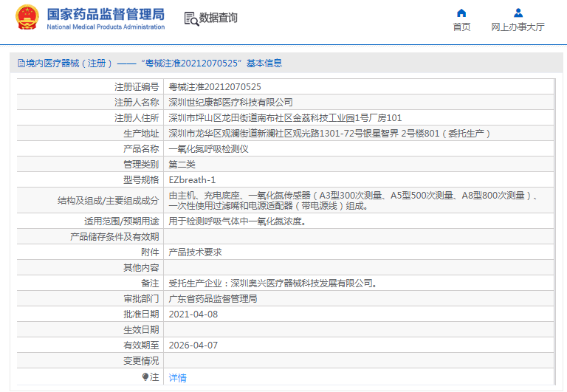Click the person icon above 网上办事大厅

518,13
